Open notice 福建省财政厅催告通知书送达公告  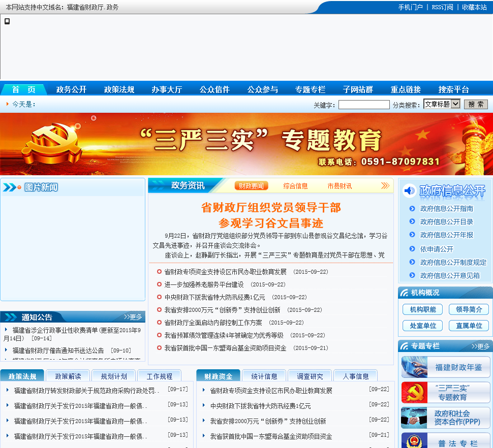tap(58, 350)
